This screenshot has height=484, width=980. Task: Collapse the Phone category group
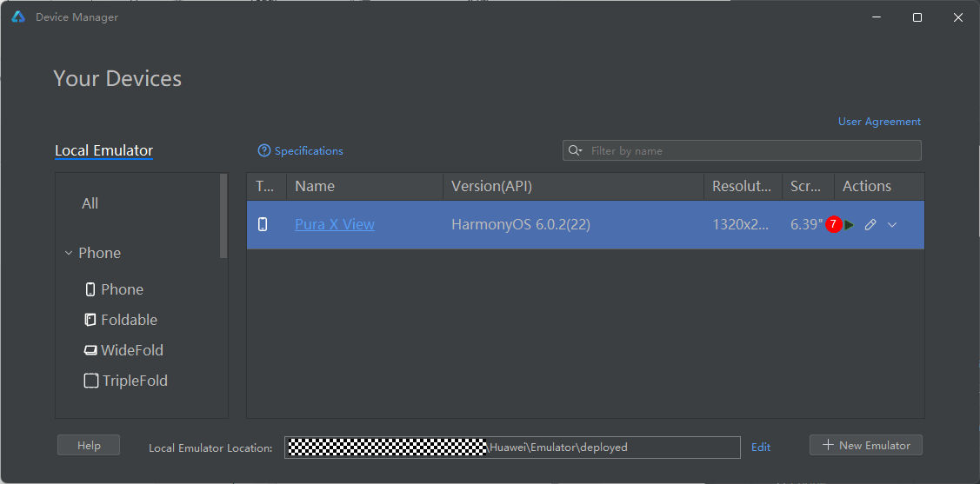tap(68, 253)
